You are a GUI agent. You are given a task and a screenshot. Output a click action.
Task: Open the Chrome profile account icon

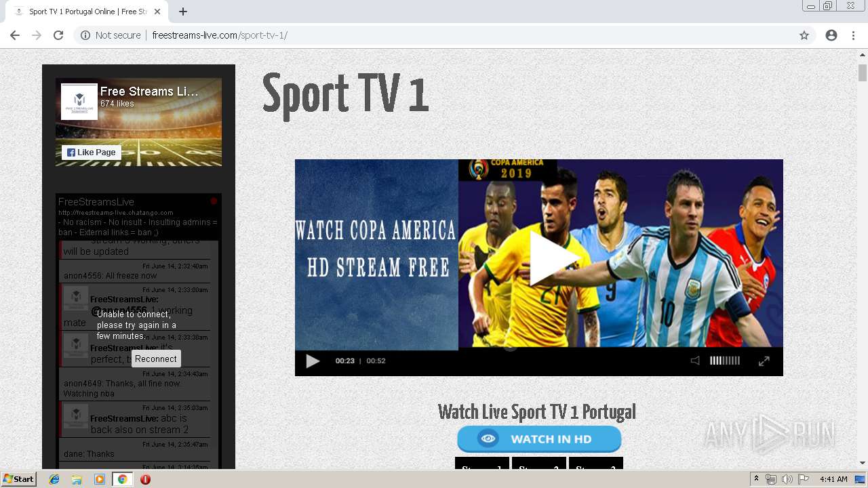(831, 35)
